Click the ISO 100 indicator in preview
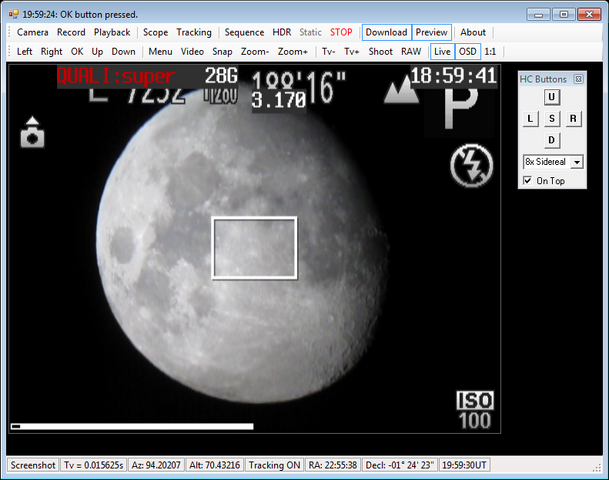This screenshot has height=480, width=609. point(475,410)
